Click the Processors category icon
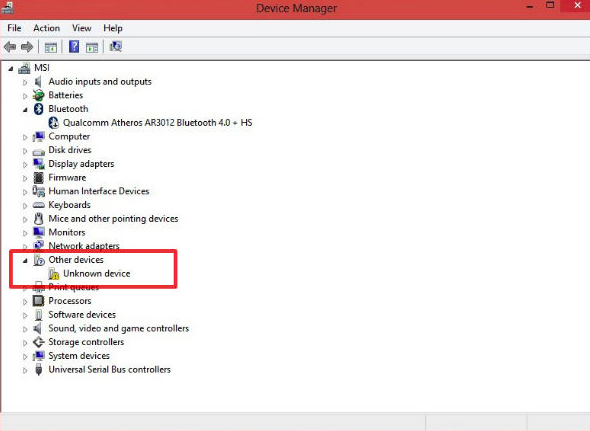This screenshot has height=431, width=590. point(38,301)
